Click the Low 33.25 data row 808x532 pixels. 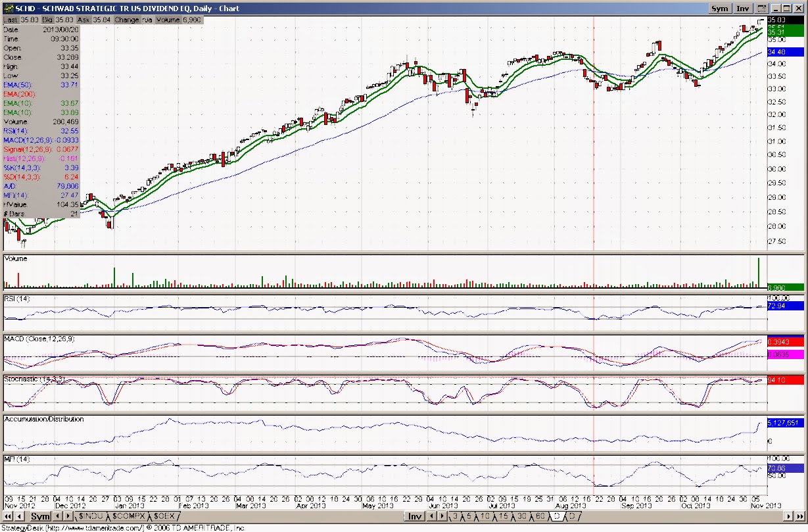(x=41, y=76)
